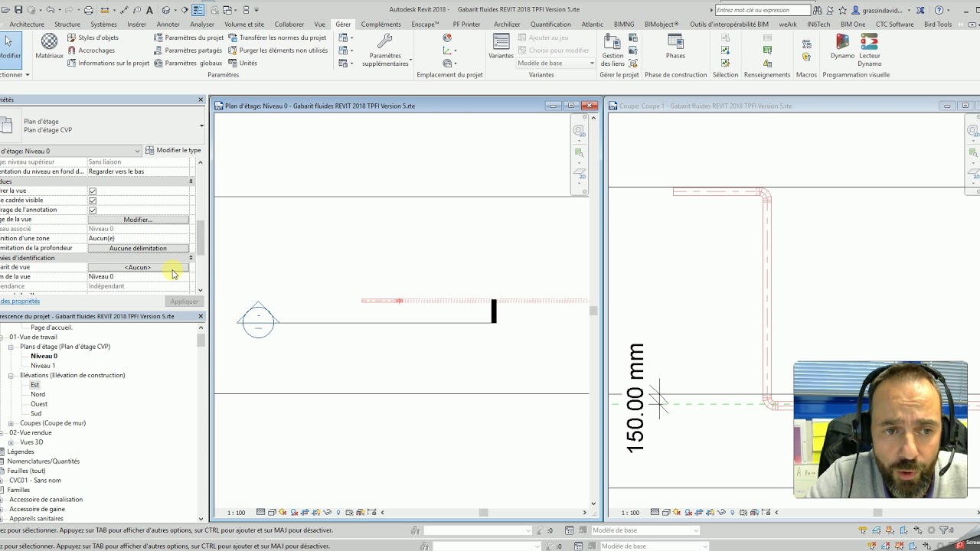Click the Aucune délimitation button
Screen dimensions: 980x551
(x=138, y=248)
